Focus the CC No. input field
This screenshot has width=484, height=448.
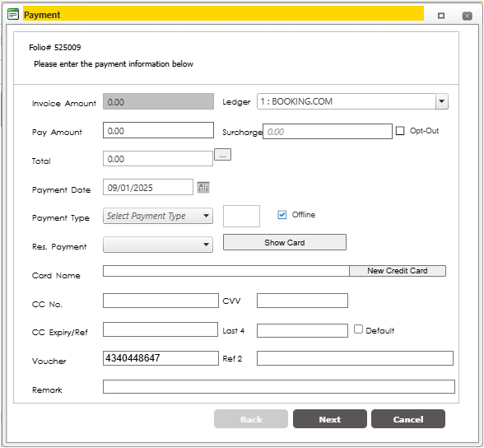[x=161, y=301]
